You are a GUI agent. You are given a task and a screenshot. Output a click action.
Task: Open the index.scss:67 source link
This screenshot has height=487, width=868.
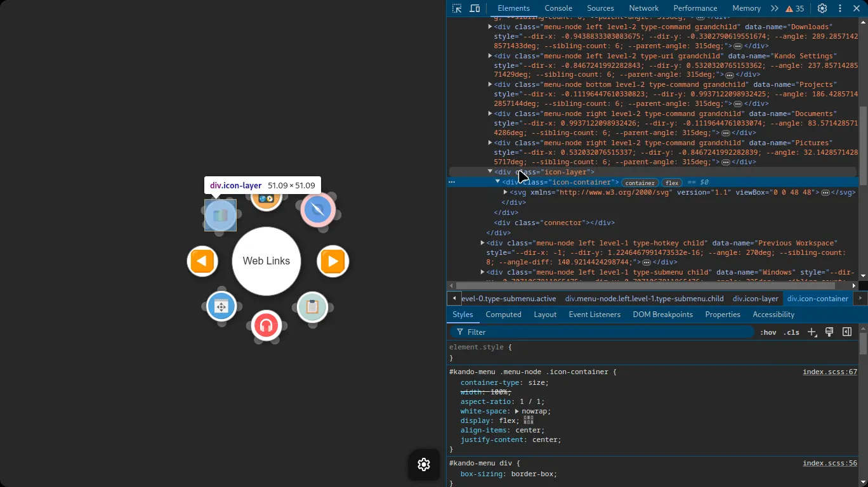pos(829,372)
